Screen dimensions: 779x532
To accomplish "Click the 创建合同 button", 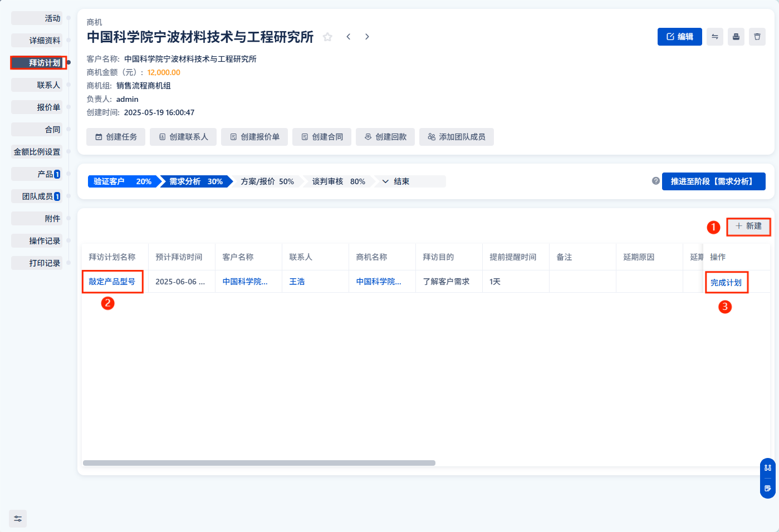I will [x=322, y=137].
